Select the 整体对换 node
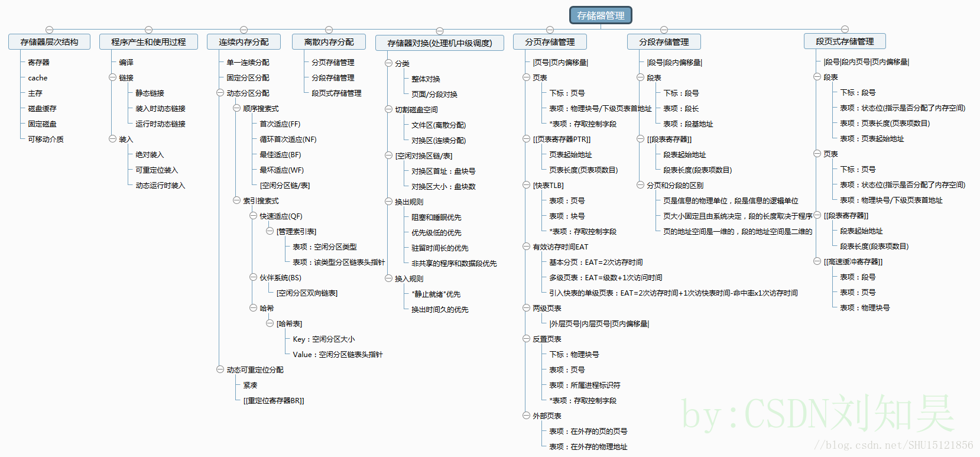This screenshot has height=457, width=980. click(x=426, y=79)
